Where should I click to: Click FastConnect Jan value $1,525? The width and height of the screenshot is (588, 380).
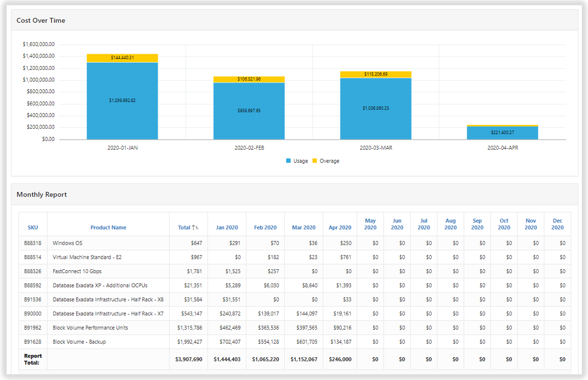pos(233,271)
